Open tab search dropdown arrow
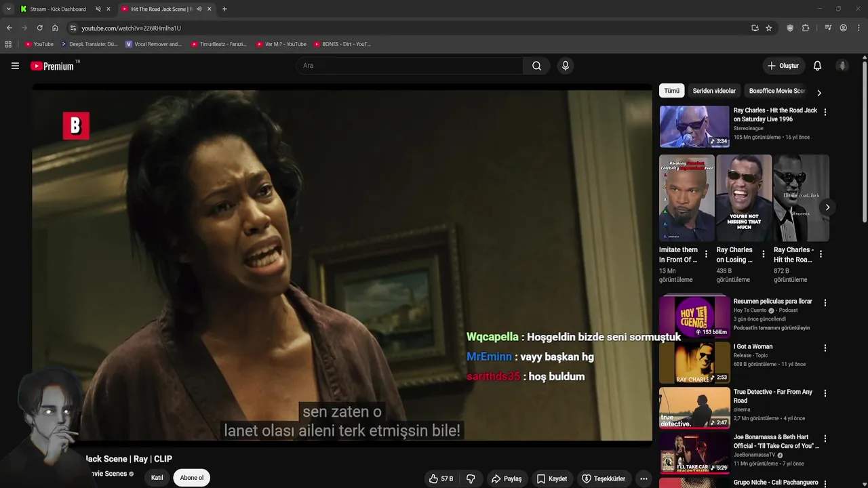Image resolution: width=868 pixels, height=488 pixels. (x=8, y=9)
